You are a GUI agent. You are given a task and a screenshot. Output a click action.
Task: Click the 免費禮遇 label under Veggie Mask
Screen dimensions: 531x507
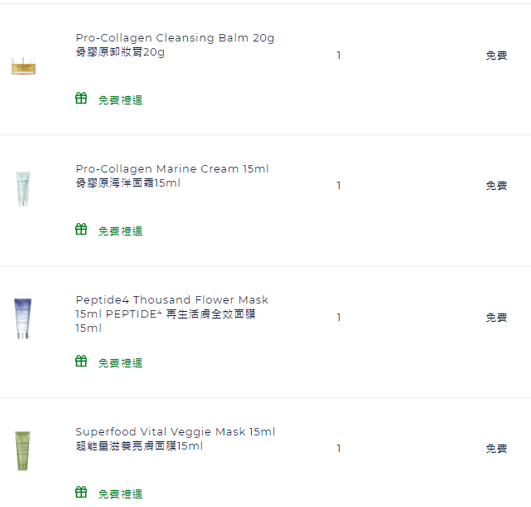click(120, 494)
